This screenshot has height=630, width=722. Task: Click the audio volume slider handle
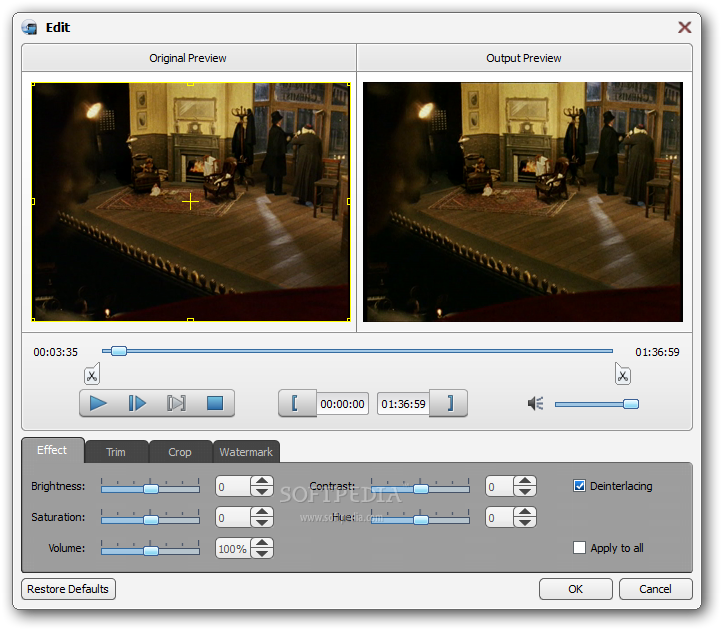click(x=631, y=404)
